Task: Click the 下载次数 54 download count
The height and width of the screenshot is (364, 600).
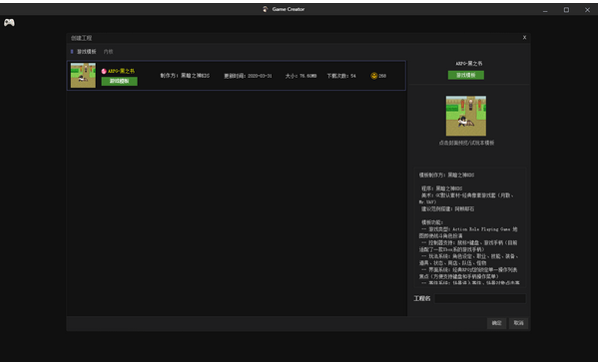Action: (341, 76)
